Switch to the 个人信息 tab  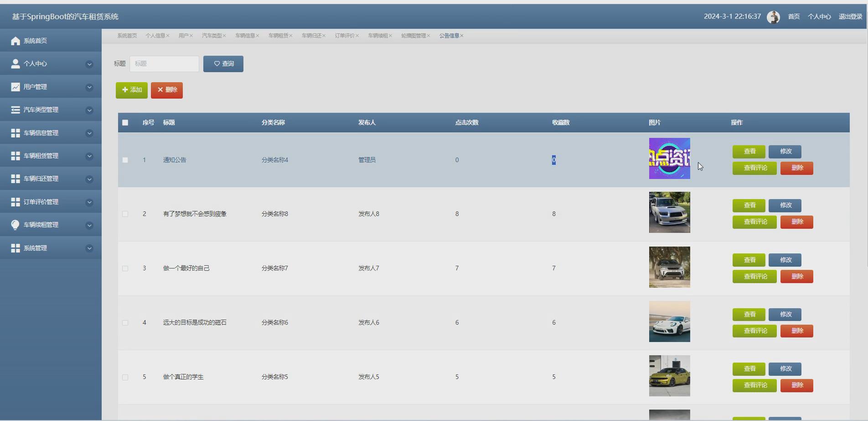(x=155, y=36)
